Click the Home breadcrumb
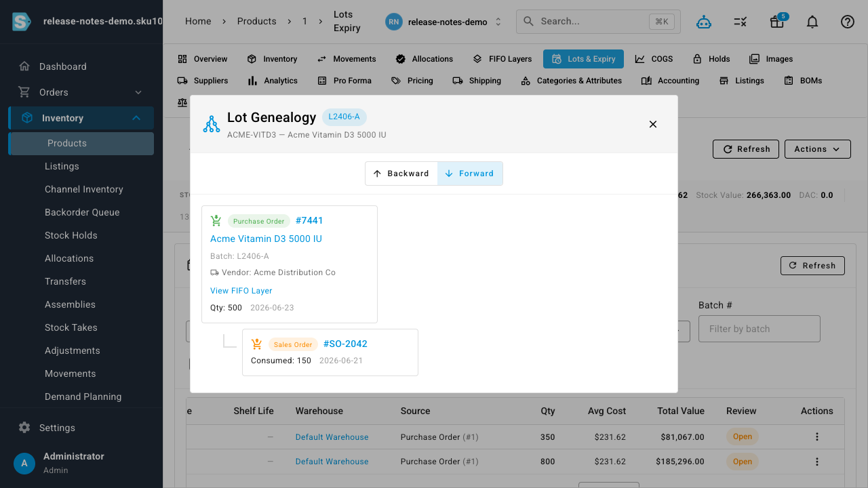This screenshot has width=868, height=488. pyautogui.click(x=198, y=22)
